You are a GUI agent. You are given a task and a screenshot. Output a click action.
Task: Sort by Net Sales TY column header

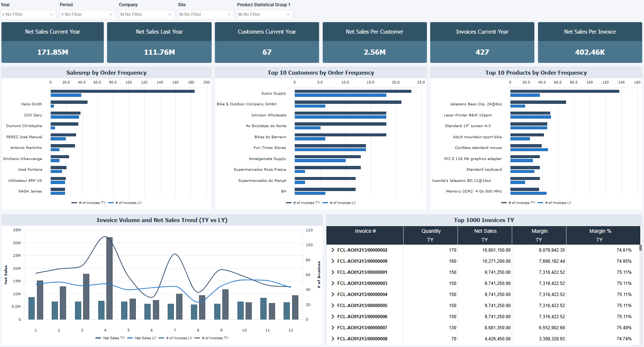click(x=485, y=235)
